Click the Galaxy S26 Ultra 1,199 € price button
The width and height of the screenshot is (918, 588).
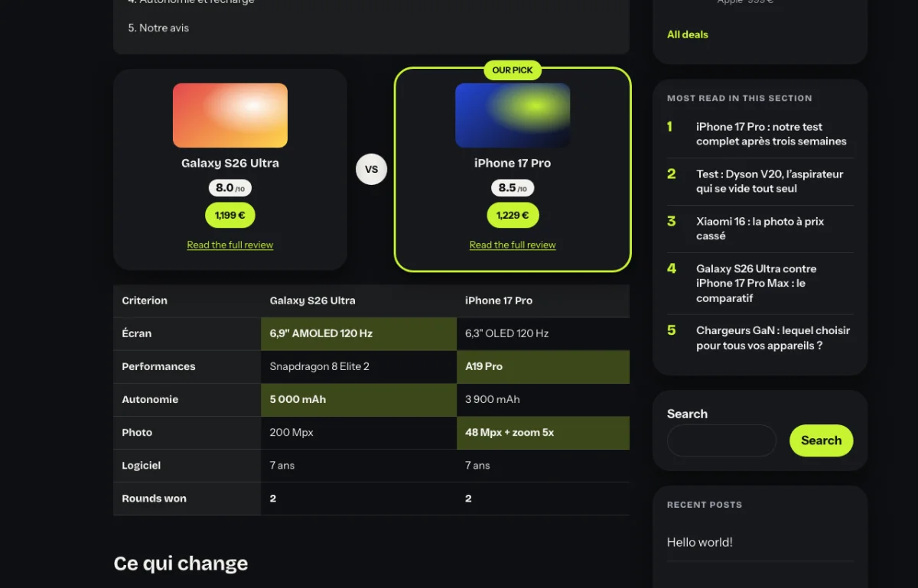(230, 215)
